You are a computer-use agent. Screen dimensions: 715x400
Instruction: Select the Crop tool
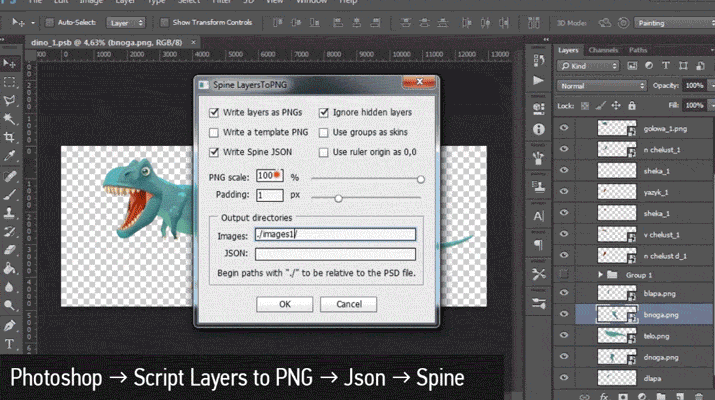pos(9,137)
